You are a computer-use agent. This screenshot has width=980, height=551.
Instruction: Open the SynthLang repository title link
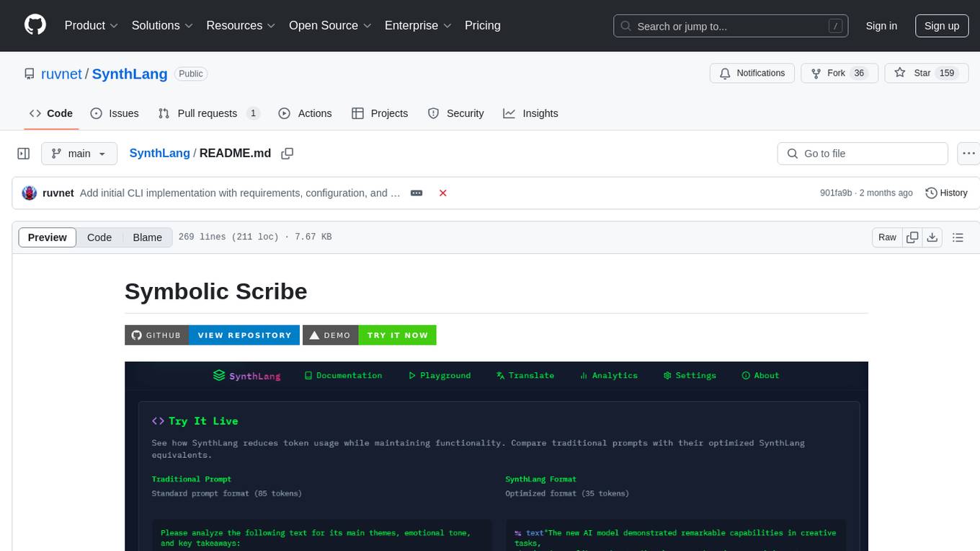[x=130, y=74]
